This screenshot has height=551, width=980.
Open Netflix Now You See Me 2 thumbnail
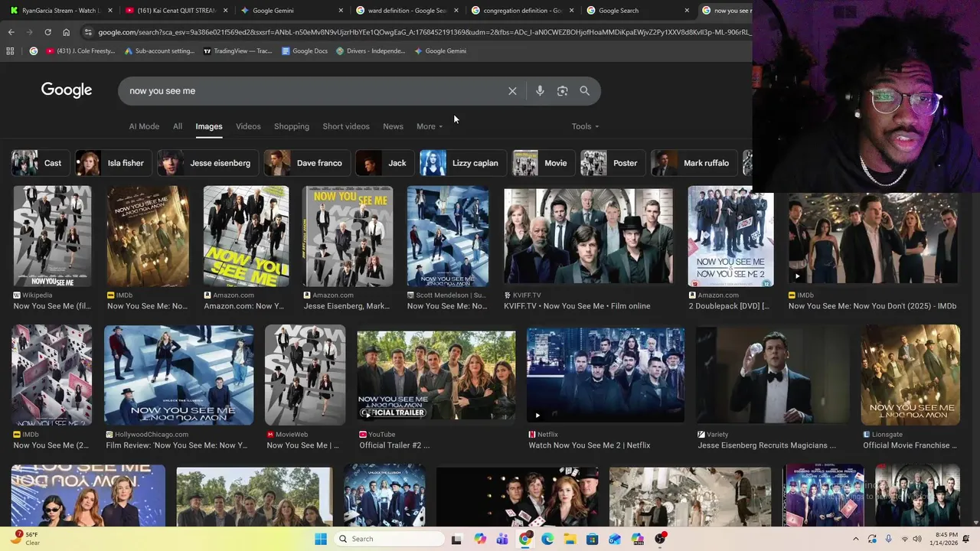click(606, 375)
